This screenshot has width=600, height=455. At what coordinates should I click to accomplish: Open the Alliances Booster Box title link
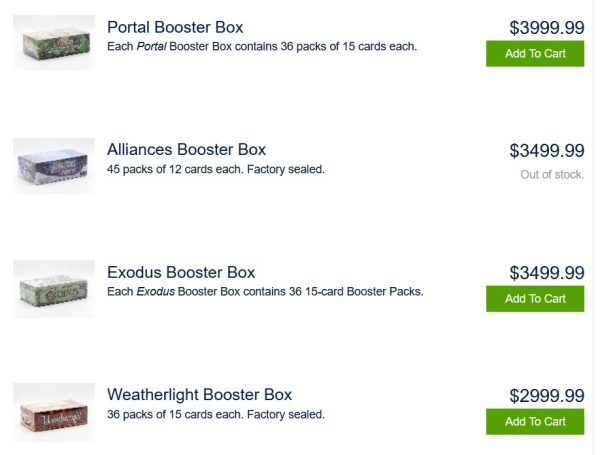186,150
